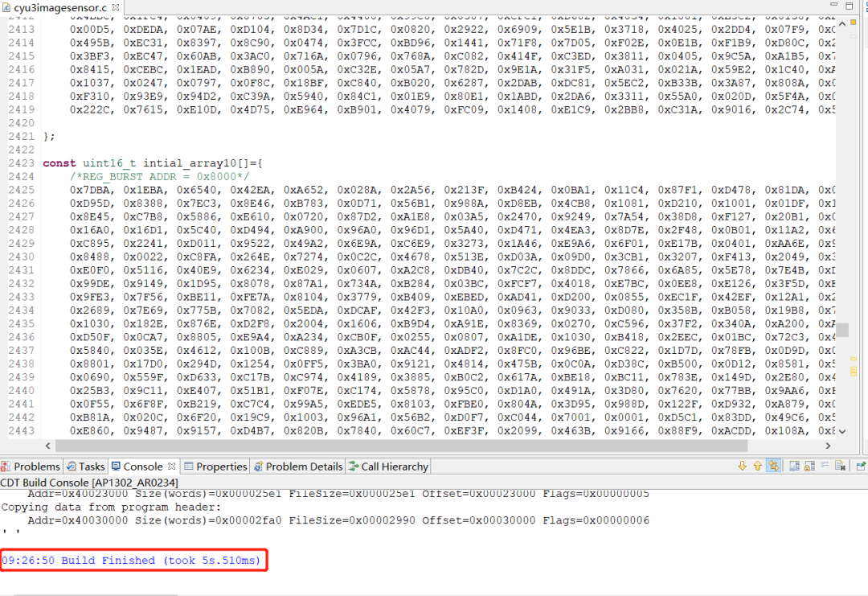
Task: Clear the CDT Build Console output
Action: 839,466
